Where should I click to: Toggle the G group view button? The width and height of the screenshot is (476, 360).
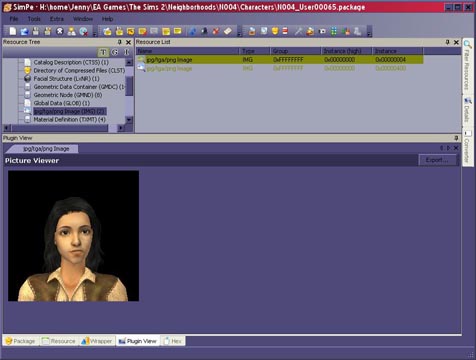click(115, 52)
